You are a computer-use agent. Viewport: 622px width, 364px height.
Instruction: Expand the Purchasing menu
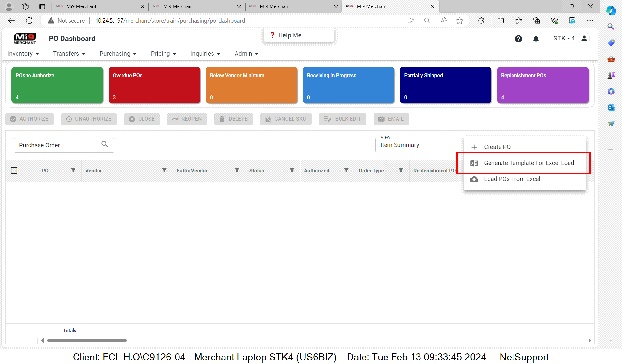[118, 54]
